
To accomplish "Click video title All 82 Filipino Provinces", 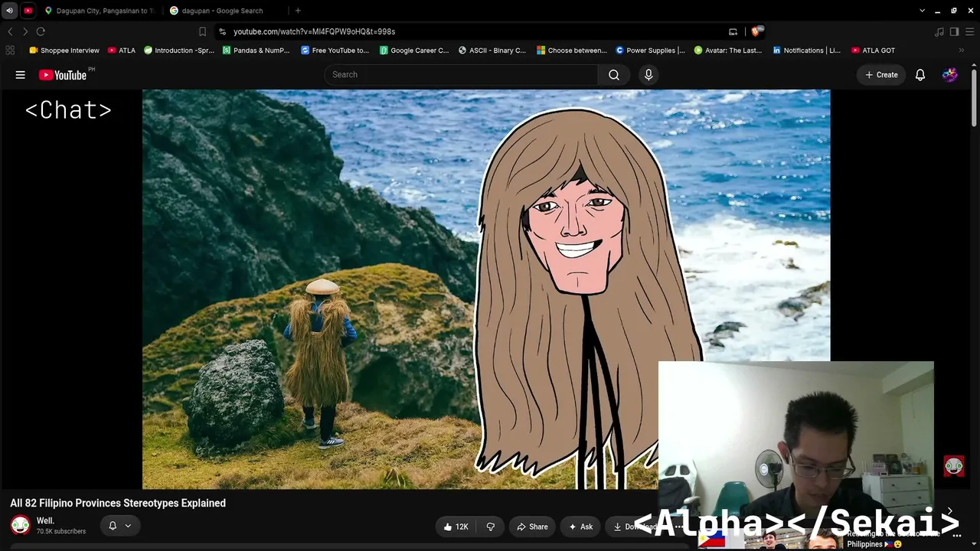I will click(x=118, y=504).
